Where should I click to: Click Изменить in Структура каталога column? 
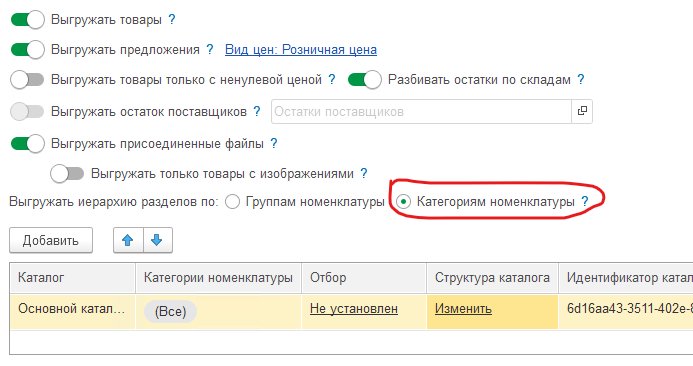click(463, 309)
